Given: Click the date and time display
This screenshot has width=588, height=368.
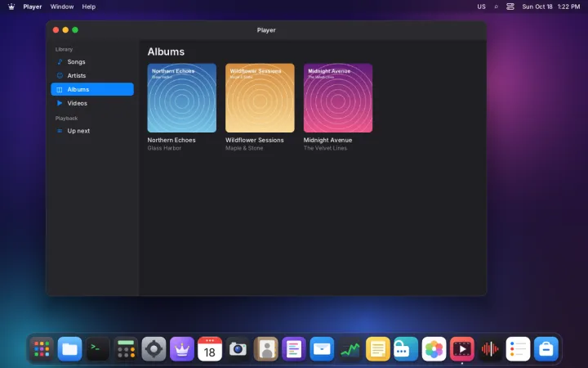Looking at the screenshot, I should pyautogui.click(x=551, y=7).
